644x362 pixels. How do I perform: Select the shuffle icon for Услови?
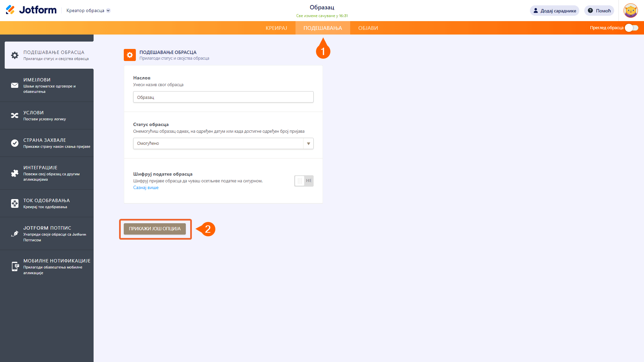15,116
